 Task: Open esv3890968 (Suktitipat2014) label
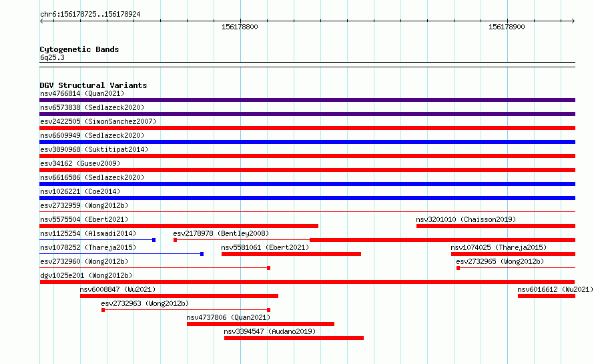pyautogui.click(x=94, y=149)
